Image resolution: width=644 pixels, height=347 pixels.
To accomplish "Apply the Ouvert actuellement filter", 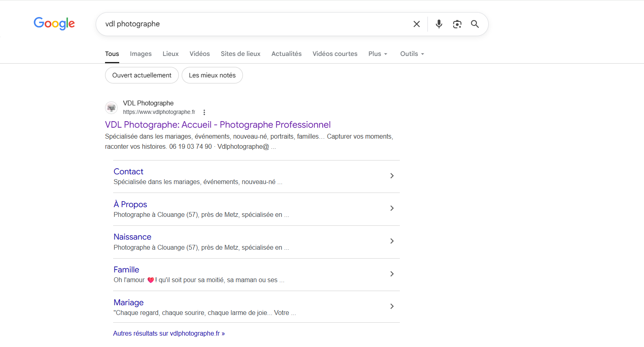I will (x=142, y=75).
